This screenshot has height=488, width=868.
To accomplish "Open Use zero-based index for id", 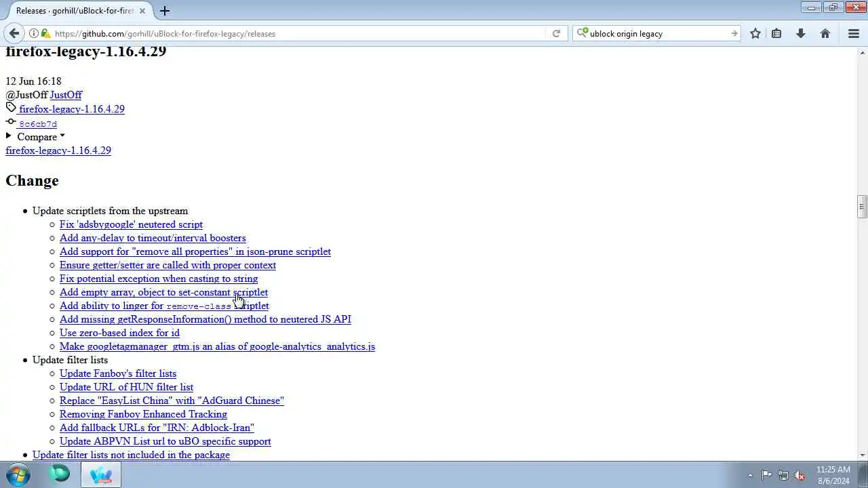I will (x=119, y=333).
